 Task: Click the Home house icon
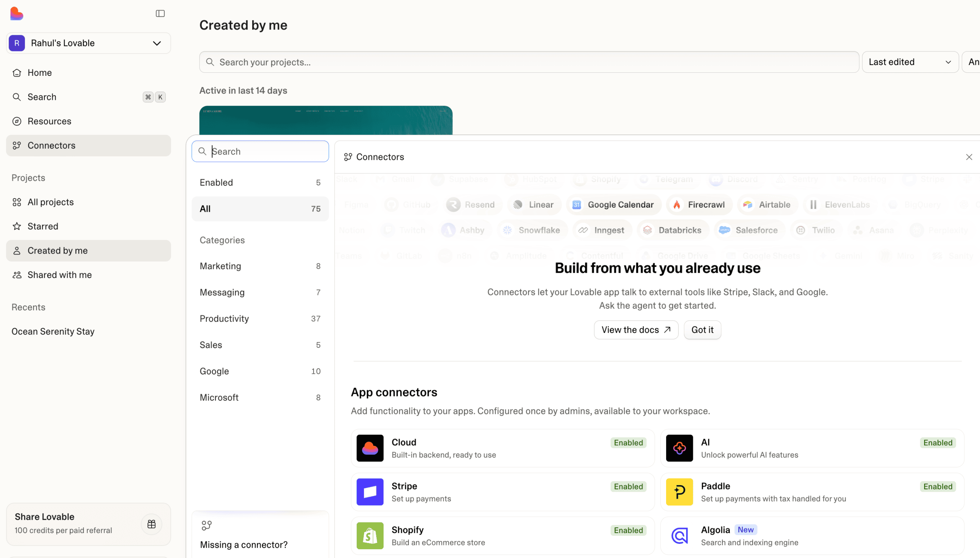coord(17,72)
